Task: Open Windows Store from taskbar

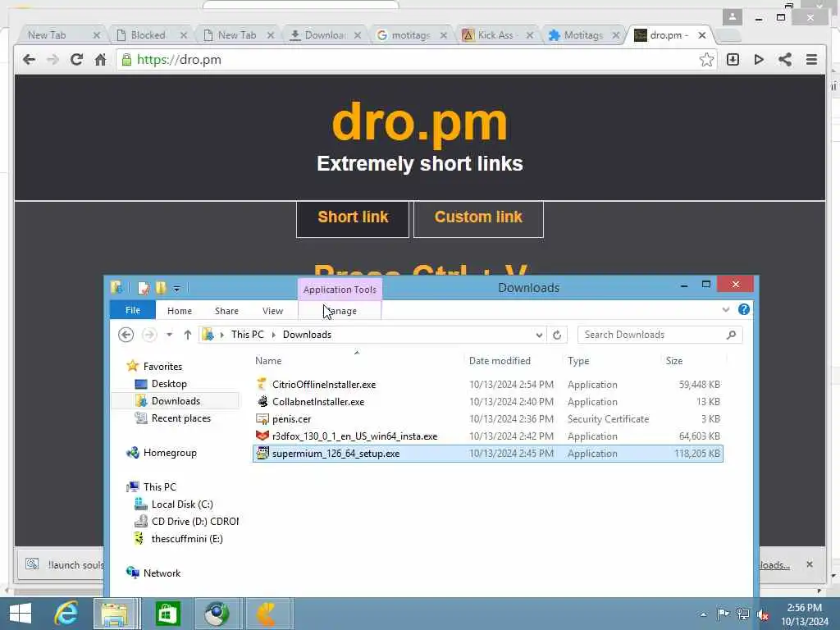Action: (x=167, y=614)
